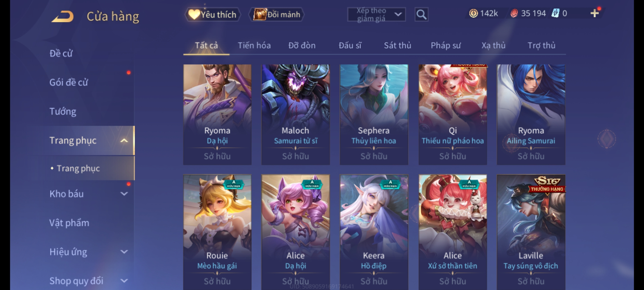The width and height of the screenshot is (644, 290).
Task: Tap the gold coin currency icon
Action: 473,13
